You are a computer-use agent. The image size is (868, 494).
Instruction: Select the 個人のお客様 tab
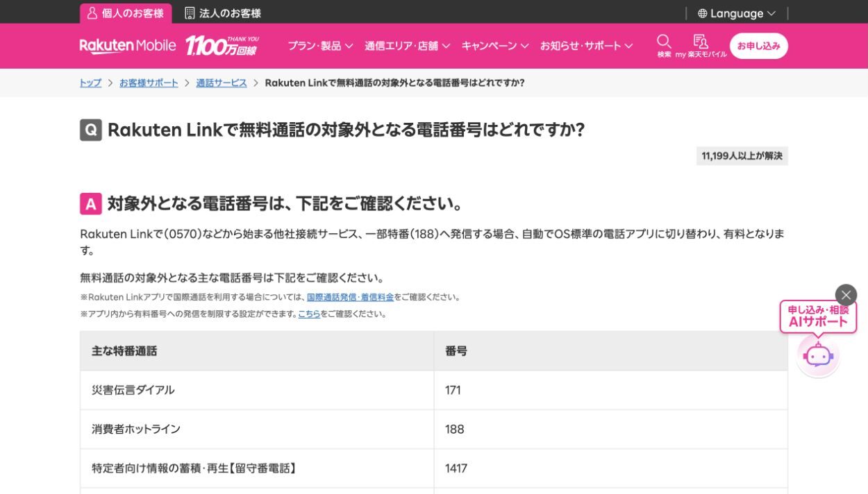click(126, 13)
